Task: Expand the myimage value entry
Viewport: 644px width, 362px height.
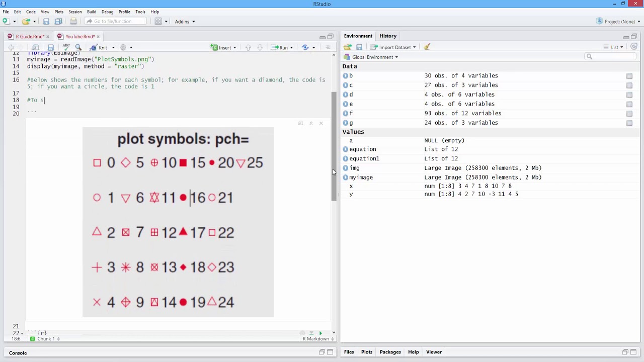Action: (x=345, y=177)
